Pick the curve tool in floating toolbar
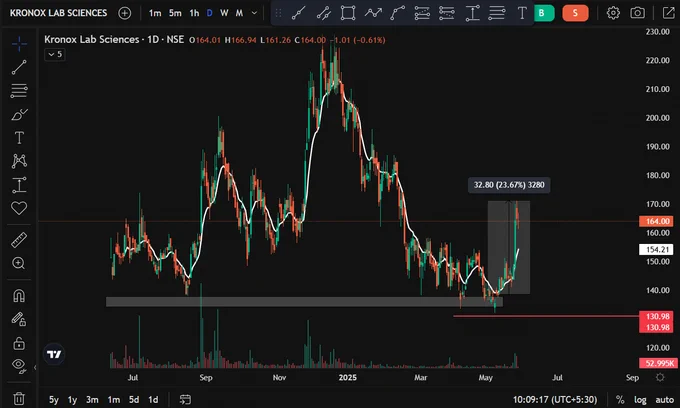680x408 pixels. pos(397,13)
